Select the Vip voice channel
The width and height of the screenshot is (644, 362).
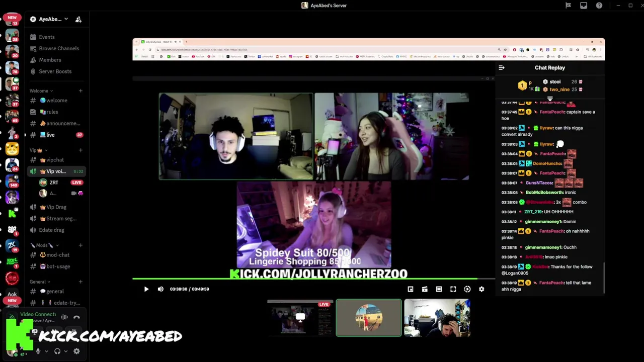tap(56, 171)
